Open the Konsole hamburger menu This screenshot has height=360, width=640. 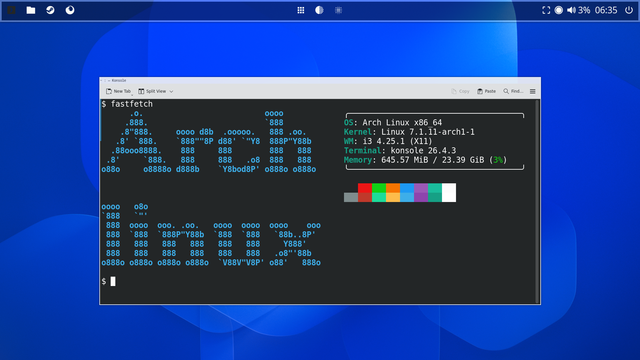tap(533, 91)
